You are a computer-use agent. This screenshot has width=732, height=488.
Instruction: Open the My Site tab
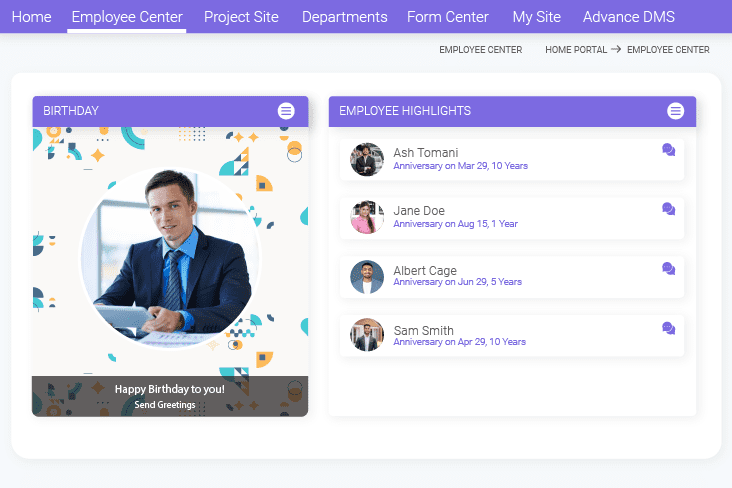(x=536, y=17)
